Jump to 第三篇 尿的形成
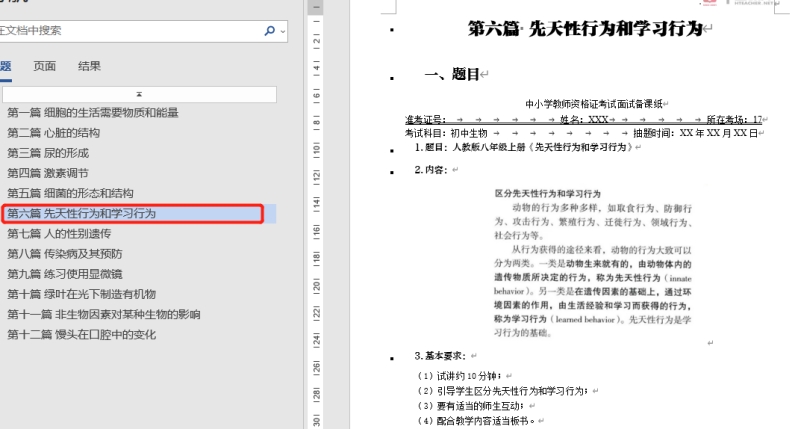The image size is (802, 429). pos(48,153)
